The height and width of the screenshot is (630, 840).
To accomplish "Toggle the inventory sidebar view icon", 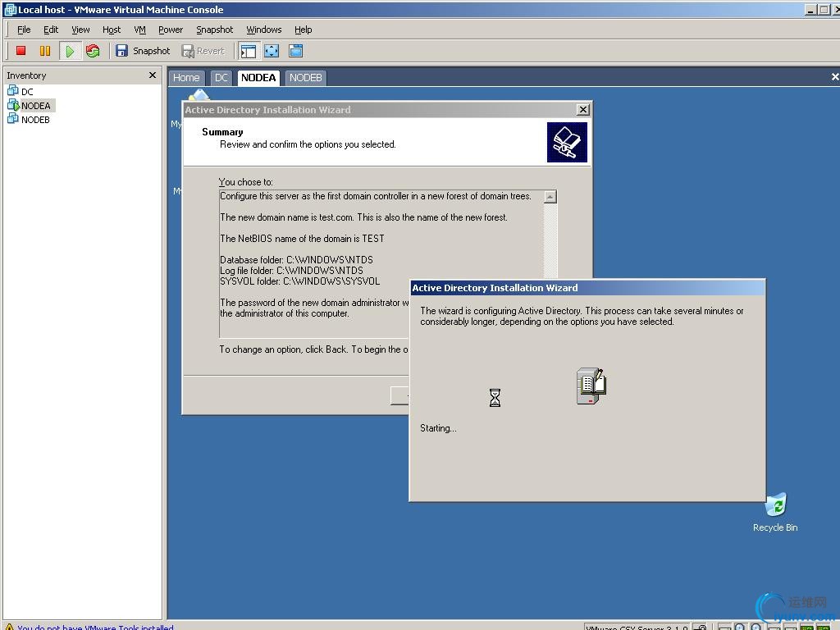I will 248,51.
